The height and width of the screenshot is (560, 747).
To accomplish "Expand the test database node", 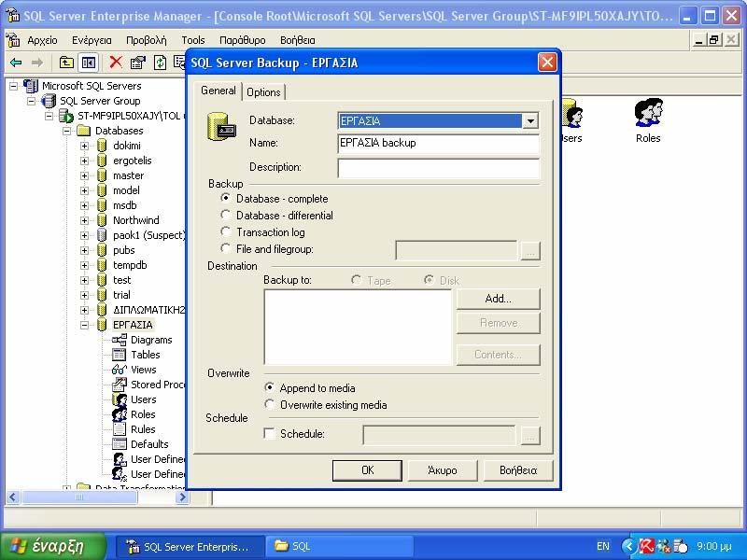I will tap(84, 280).
